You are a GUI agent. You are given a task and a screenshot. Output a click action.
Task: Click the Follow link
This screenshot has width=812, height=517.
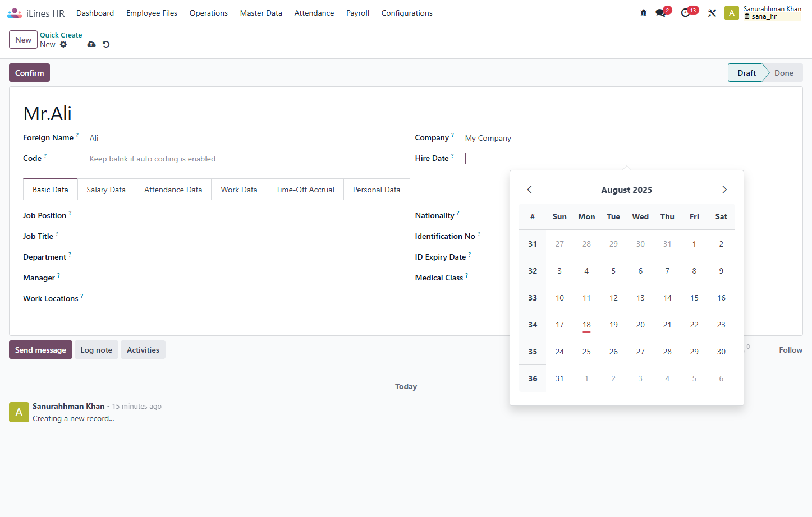point(791,350)
